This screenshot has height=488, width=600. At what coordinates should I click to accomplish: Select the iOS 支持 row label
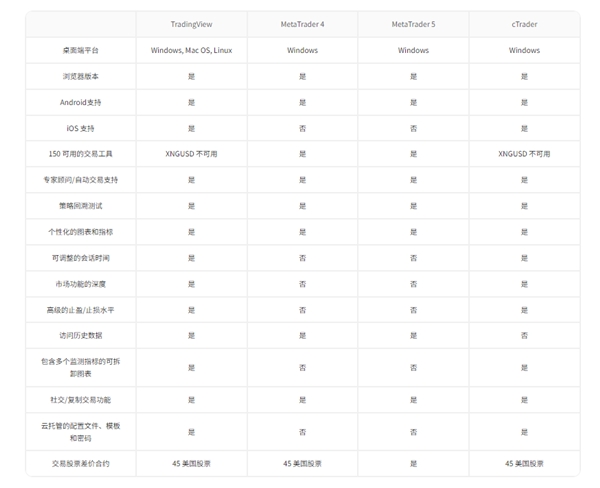pyautogui.click(x=80, y=129)
